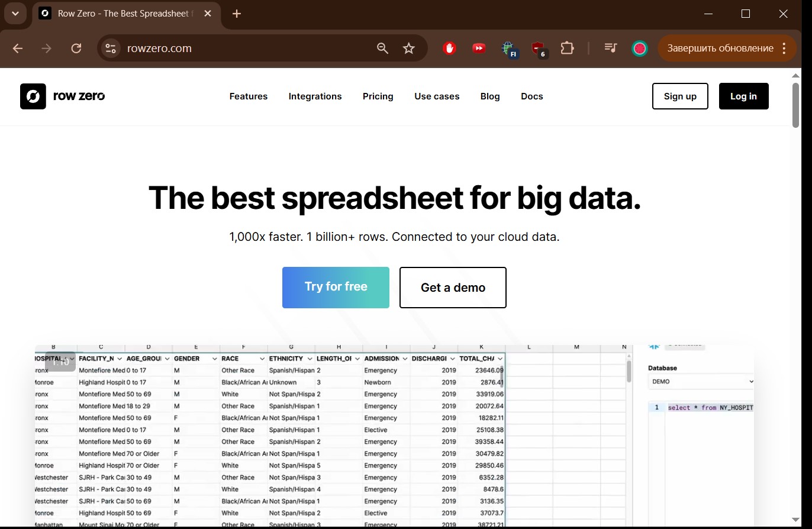Screen dimensions: 812x529
Task: Click the cell with value 29850.46
Action: point(482,466)
